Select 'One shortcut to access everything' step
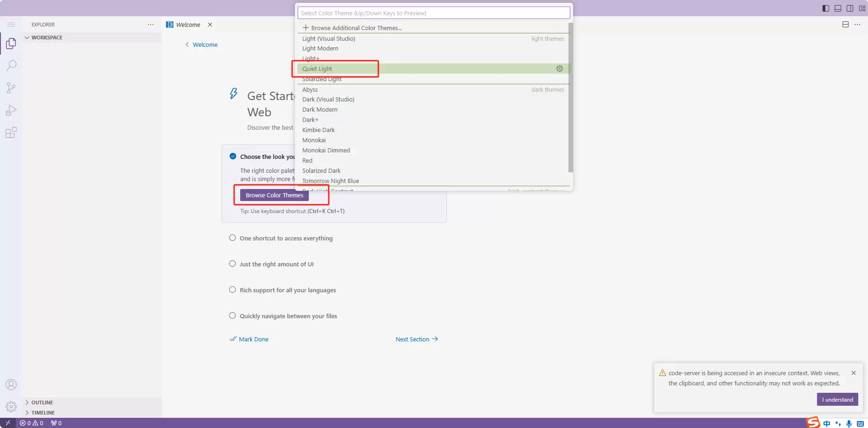 pos(286,238)
